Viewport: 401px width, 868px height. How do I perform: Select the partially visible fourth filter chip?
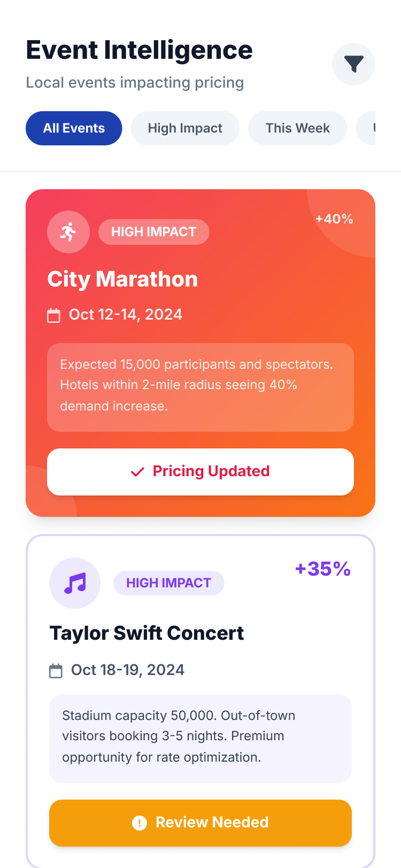pyautogui.click(x=367, y=128)
